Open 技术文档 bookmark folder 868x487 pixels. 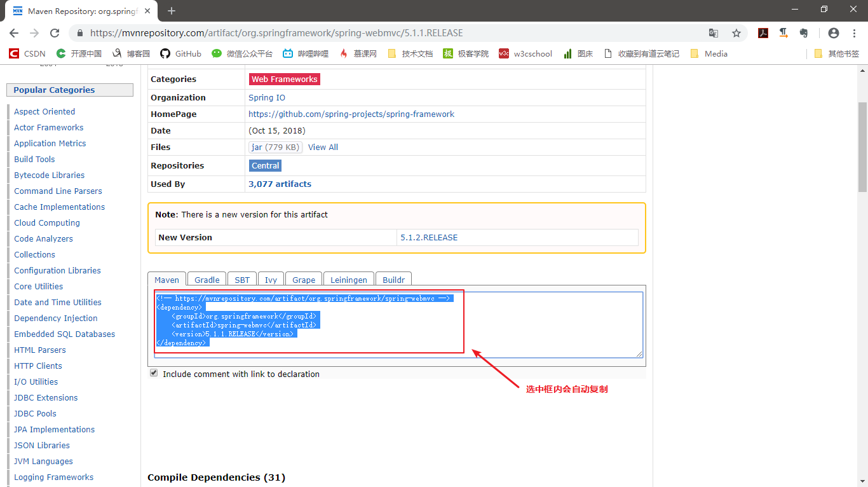point(410,53)
